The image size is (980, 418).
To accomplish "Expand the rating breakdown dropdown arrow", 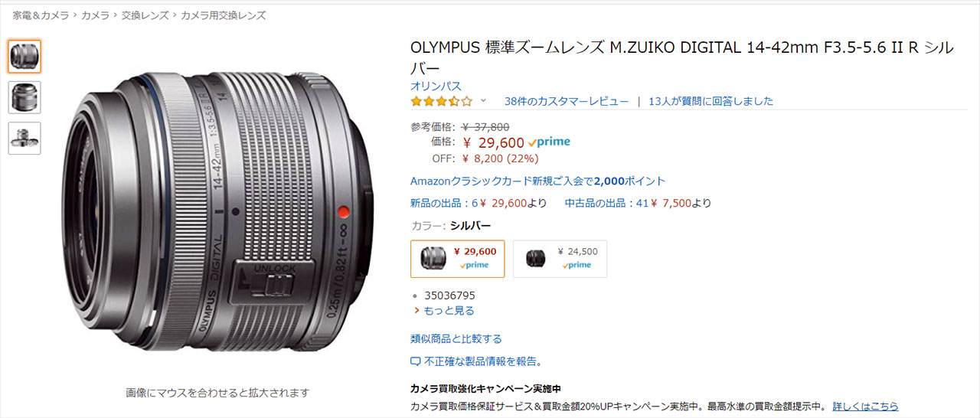I will tap(483, 101).
